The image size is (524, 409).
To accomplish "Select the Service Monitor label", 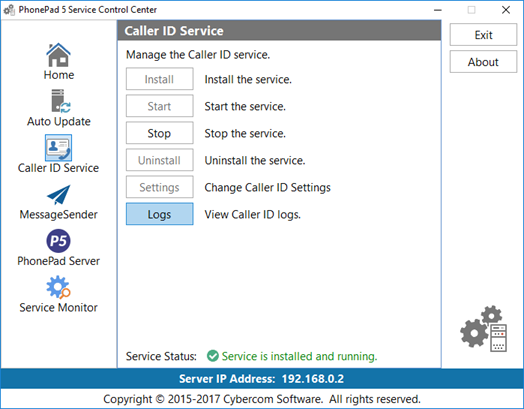I will [x=58, y=307].
